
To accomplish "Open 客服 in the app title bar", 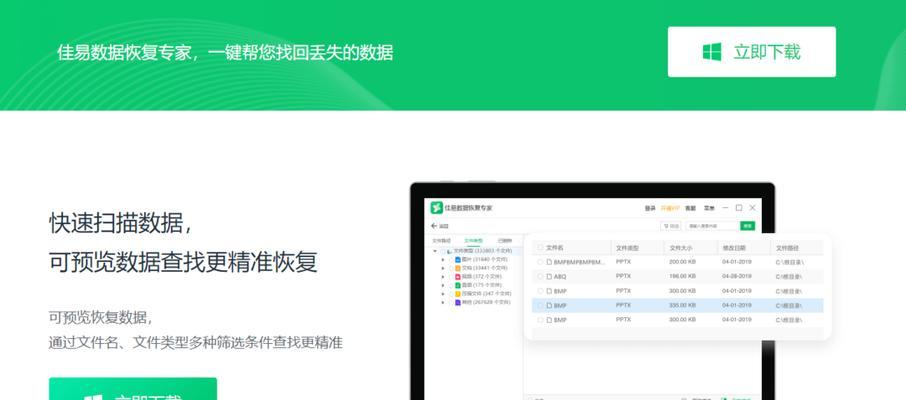I will (x=690, y=208).
